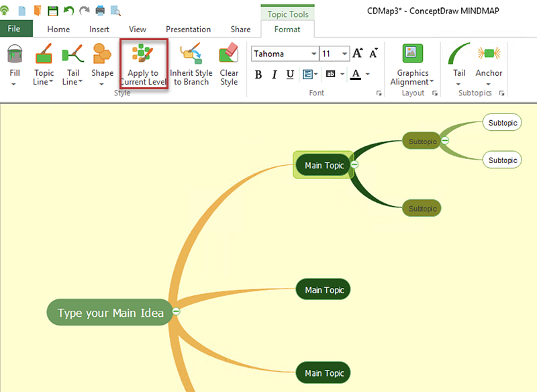
Task: Select the bottom Main Topic node
Action: coord(323,373)
